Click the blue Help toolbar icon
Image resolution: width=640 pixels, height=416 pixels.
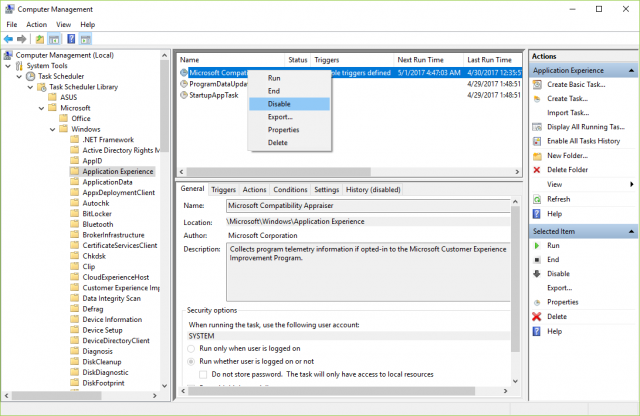click(x=71, y=39)
